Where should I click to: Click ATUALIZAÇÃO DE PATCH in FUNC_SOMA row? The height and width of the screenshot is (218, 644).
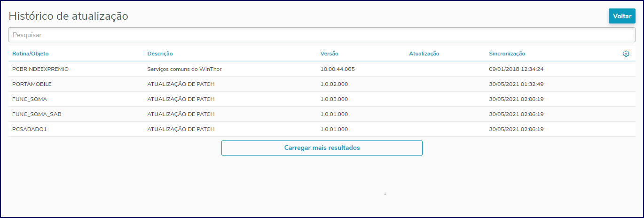pos(181,99)
